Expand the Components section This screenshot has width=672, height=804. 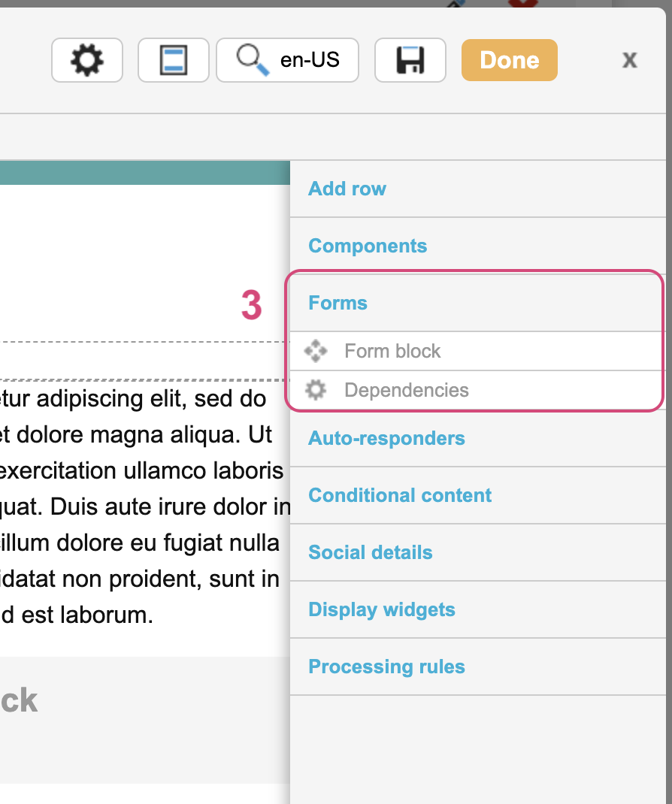coord(368,246)
